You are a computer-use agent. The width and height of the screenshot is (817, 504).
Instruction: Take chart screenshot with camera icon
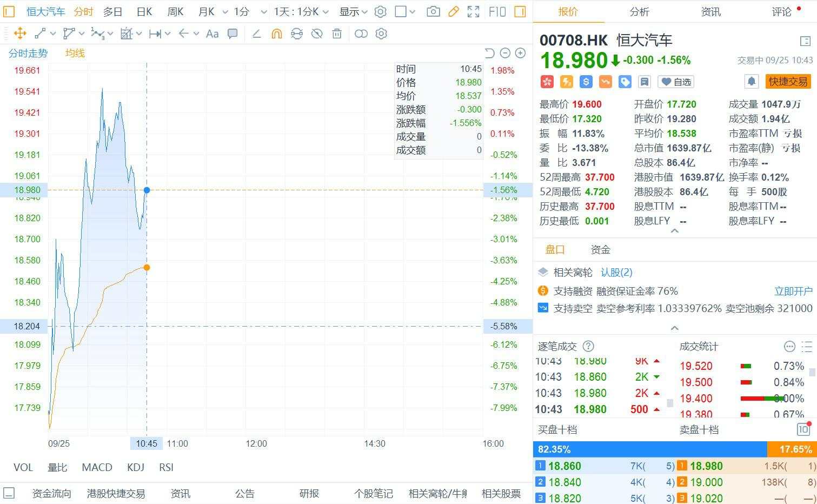[x=433, y=11]
